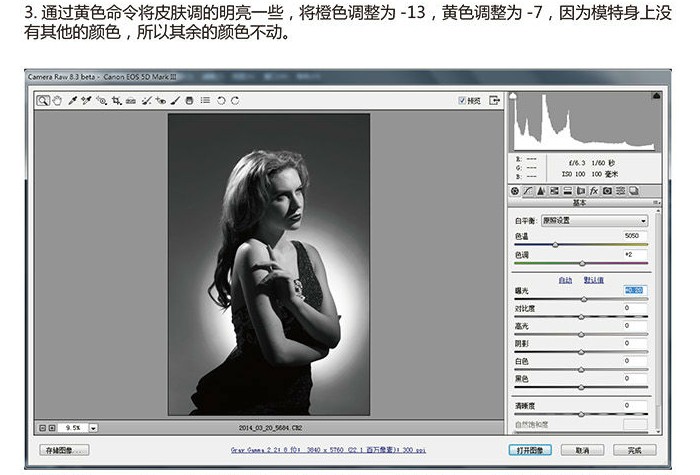Image resolution: width=700 pixels, height=475 pixels.
Task: Rotate image counterclockwise
Action: point(221,100)
